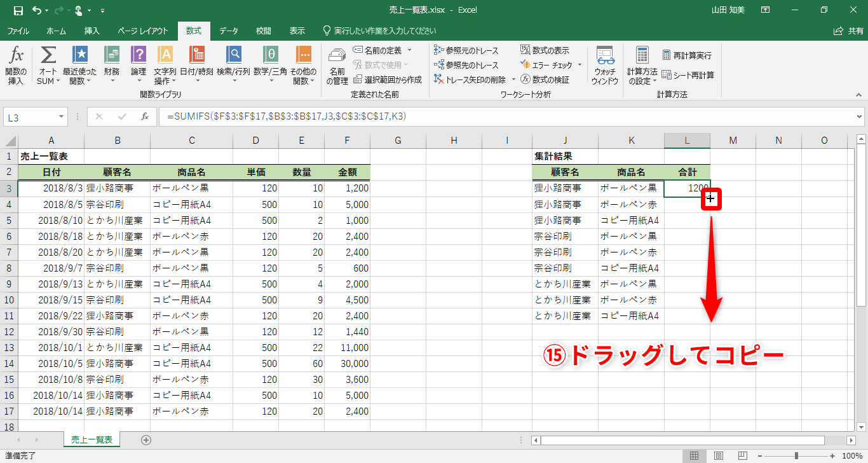Click the fx button beside the formula bar
This screenshot has width=868, height=463.
pos(145,116)
